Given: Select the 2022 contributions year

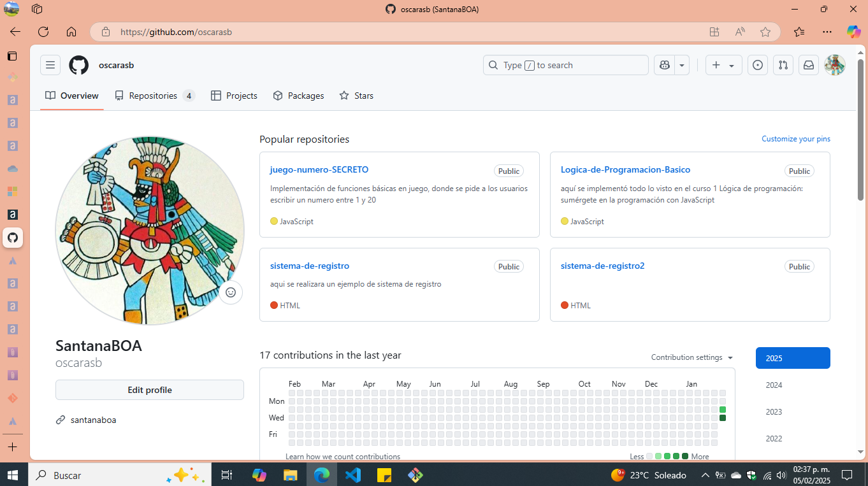Looking at the screenshot, I should pos(793,438).
